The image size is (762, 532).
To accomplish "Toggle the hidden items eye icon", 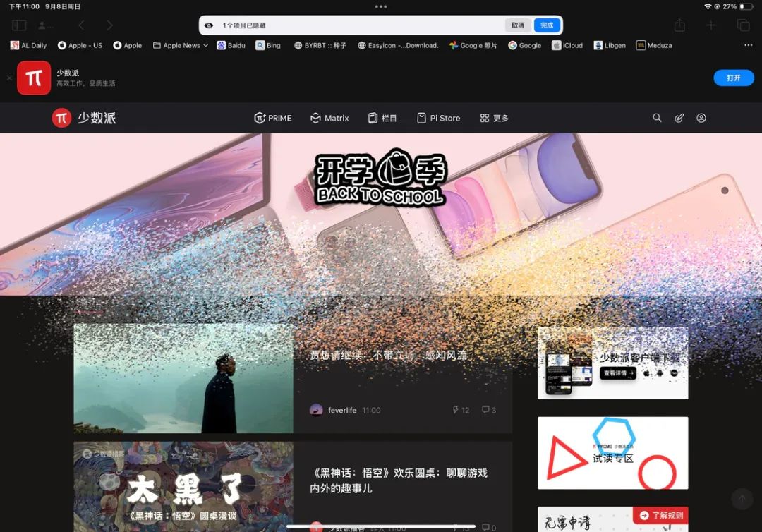I will pyautogui.click(x=208, y=25).
